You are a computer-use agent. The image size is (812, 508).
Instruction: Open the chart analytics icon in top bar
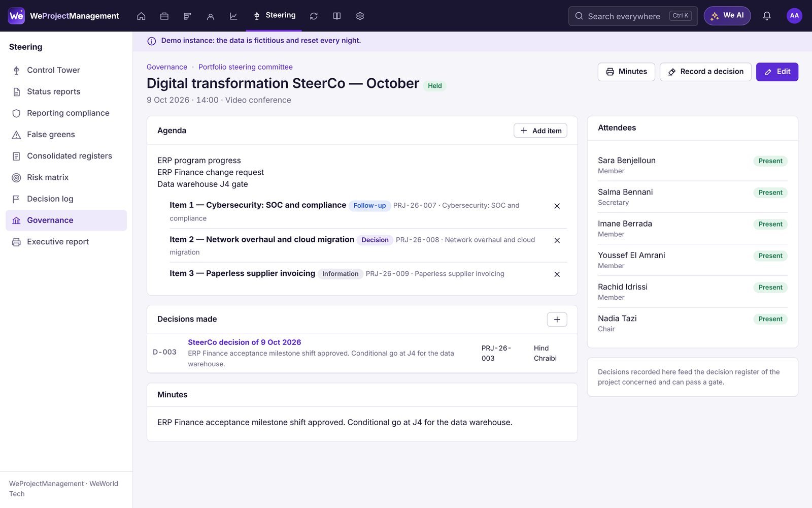click(x=233, y=16)
